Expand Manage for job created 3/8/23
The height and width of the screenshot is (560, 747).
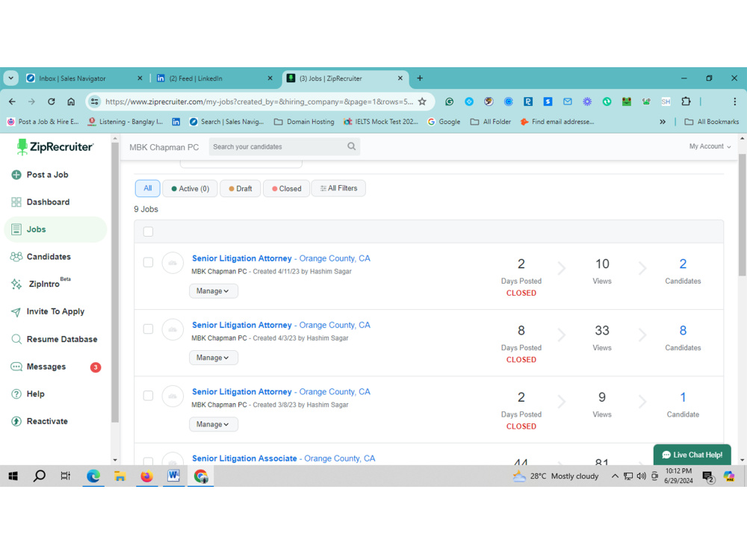(x=213, y=424)
